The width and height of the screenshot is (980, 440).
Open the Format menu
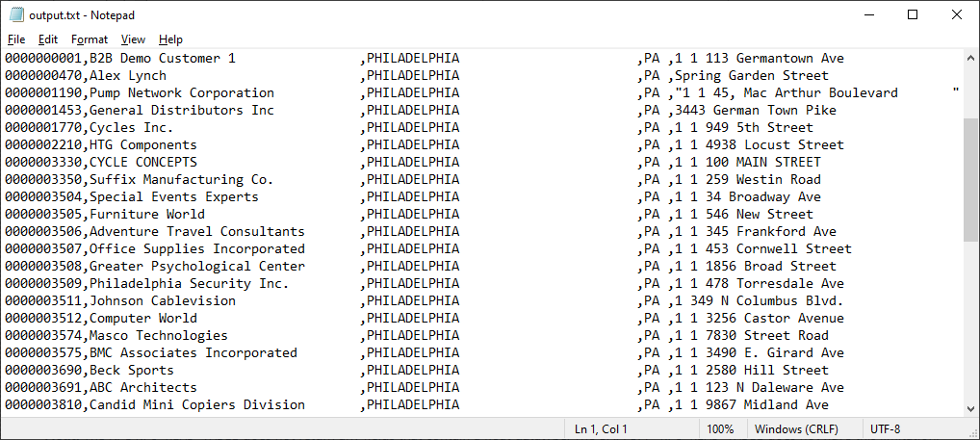[x=90, y=39]
